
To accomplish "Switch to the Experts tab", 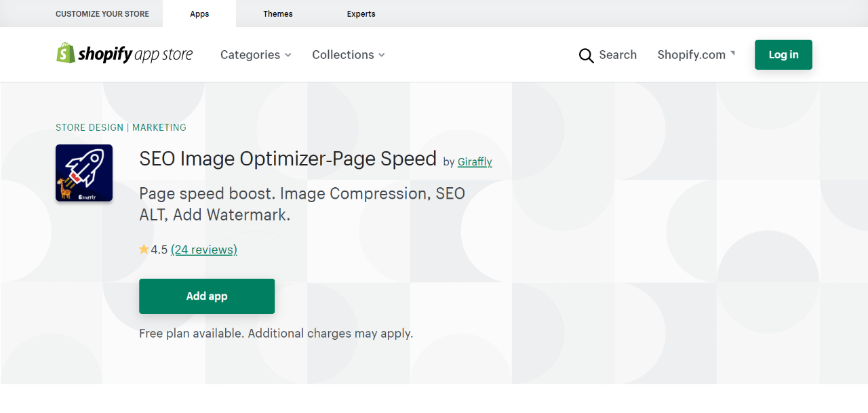I will point(361,14).
